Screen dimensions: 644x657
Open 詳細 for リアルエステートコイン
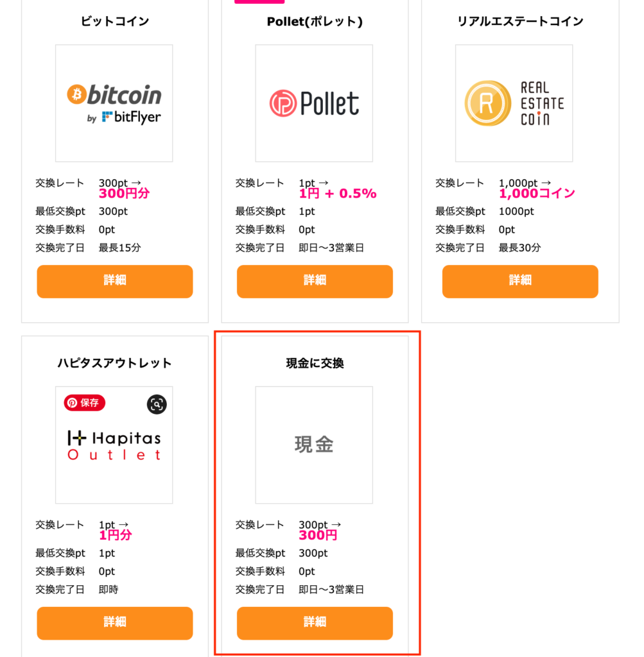pos(520,281)
